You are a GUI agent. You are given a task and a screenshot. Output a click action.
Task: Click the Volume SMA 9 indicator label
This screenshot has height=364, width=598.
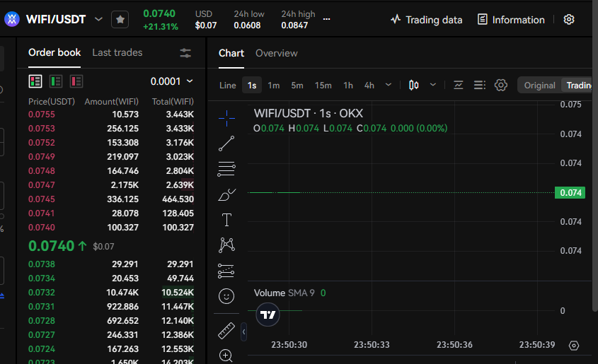pyautogui.click(x=284, y=293)
